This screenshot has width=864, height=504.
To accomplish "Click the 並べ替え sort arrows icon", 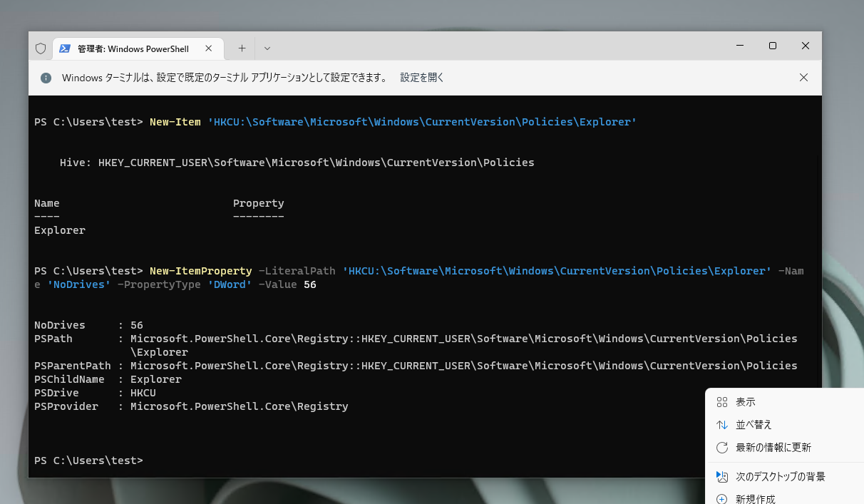I will click(x=721, y=425).
